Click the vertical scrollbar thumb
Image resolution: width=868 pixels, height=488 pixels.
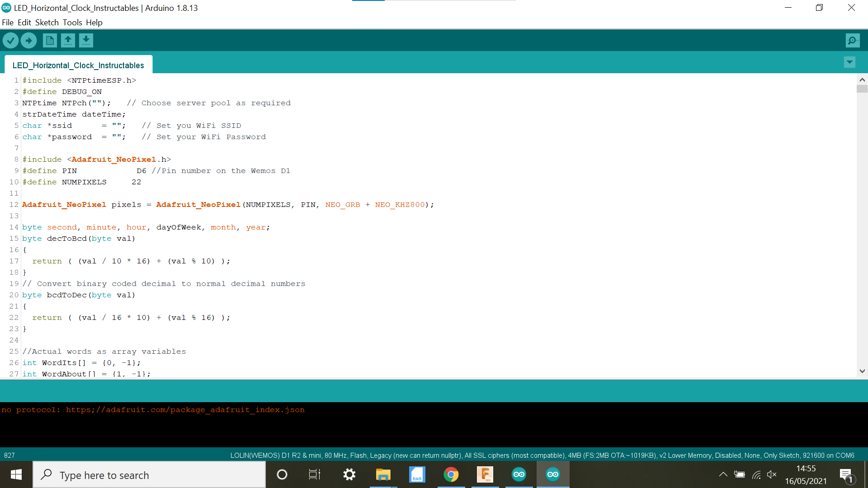pos(862,89)
